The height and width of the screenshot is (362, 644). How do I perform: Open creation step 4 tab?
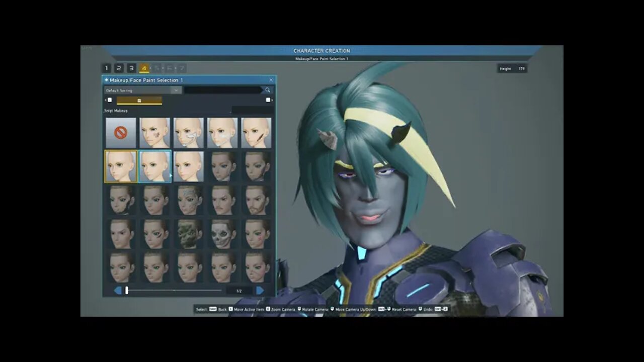[144, 68]
